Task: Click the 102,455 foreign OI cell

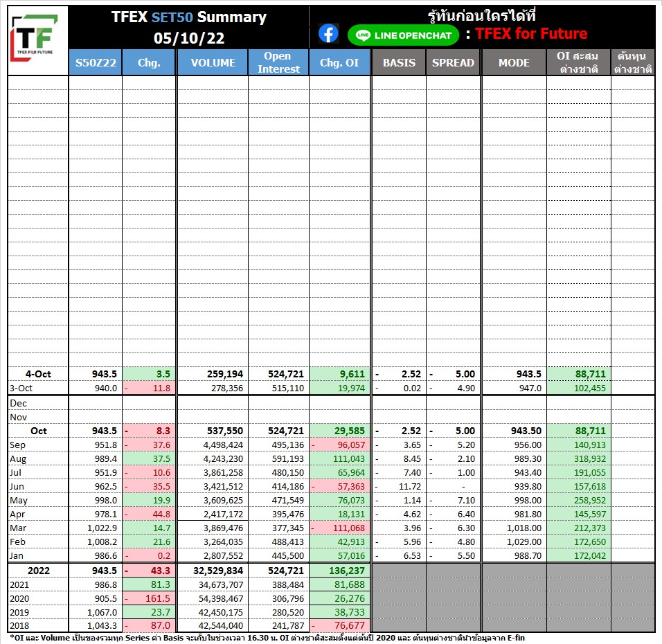Action: (578, 388)
